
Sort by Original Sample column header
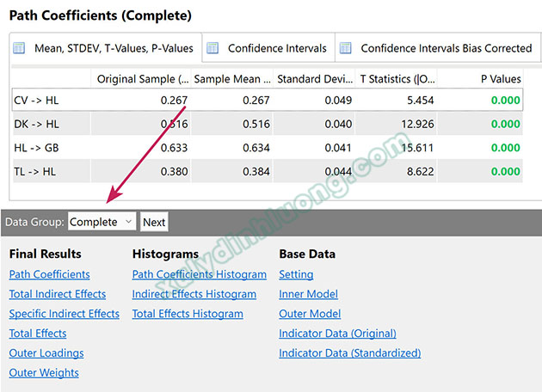point(141,79)
